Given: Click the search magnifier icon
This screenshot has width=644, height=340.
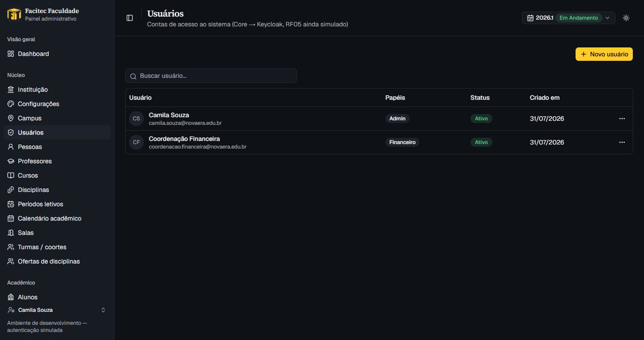Looking at the screenshot, I should 133,76.
